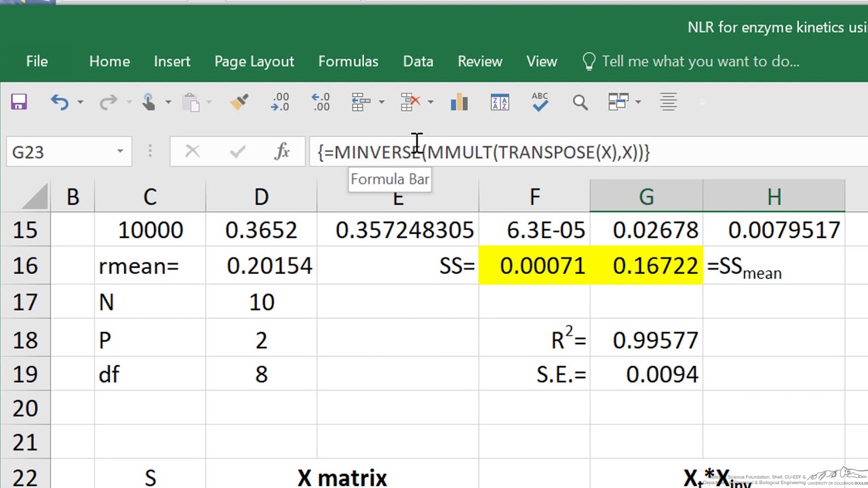Click the Decrease Decimal icon
Viewport: 868px width, 488px height.
point(321,102)
